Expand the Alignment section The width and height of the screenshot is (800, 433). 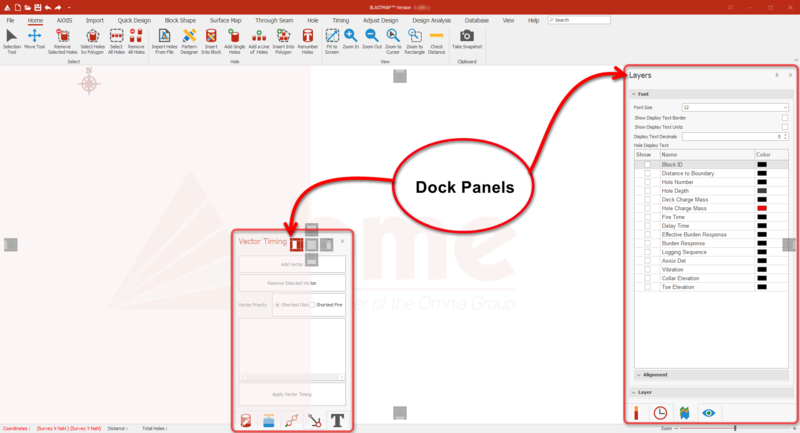pyautogui.click(x=710, y=375)
